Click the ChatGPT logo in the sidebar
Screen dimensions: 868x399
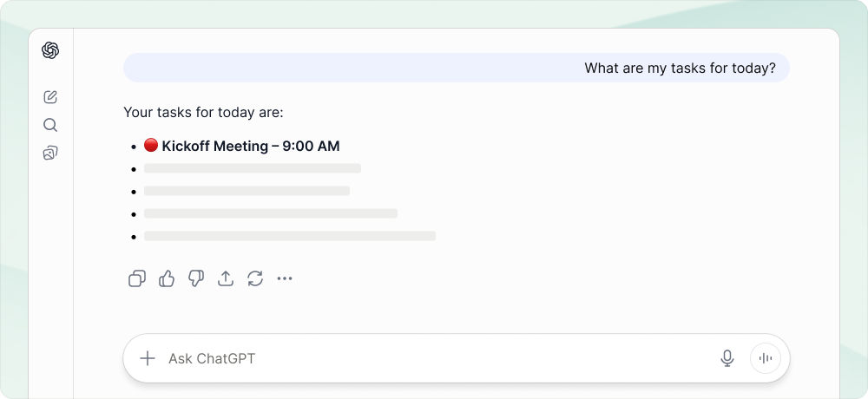[x=50, y=50]
